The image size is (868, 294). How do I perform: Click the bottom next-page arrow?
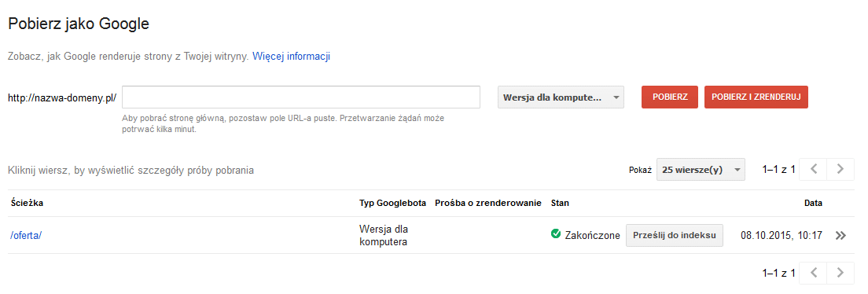(840, 273)
